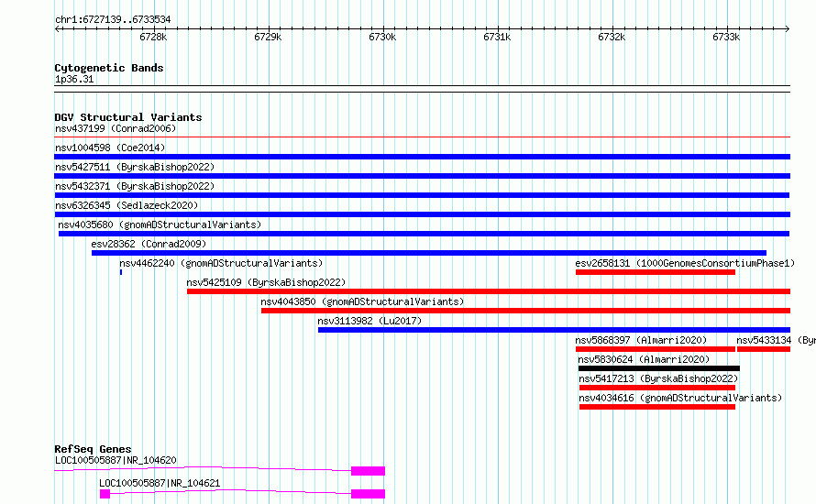Select the 1p36.31 cytogenetic band label
This screenshot has height=504, width=816.
[x=74, y=79]
